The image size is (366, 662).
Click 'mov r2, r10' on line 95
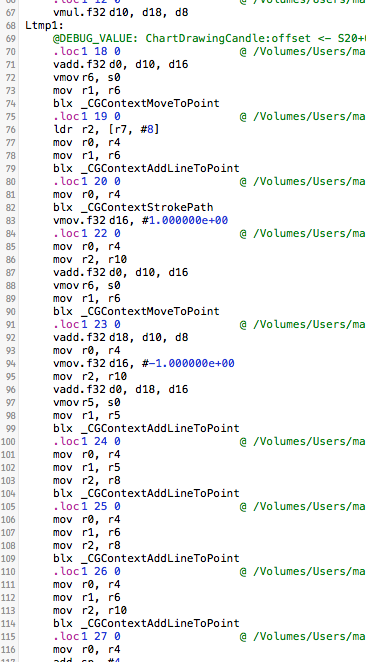(90, 377)
